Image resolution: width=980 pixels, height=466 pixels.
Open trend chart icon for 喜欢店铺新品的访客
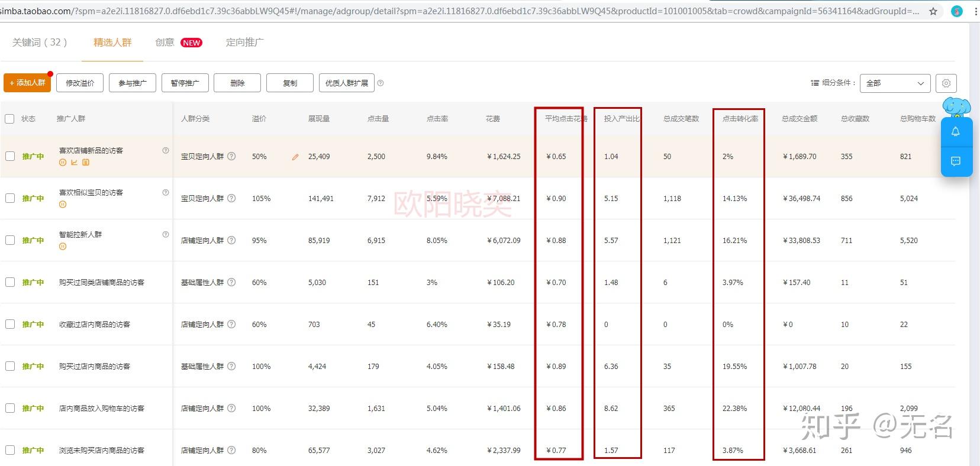coord(74,162)
